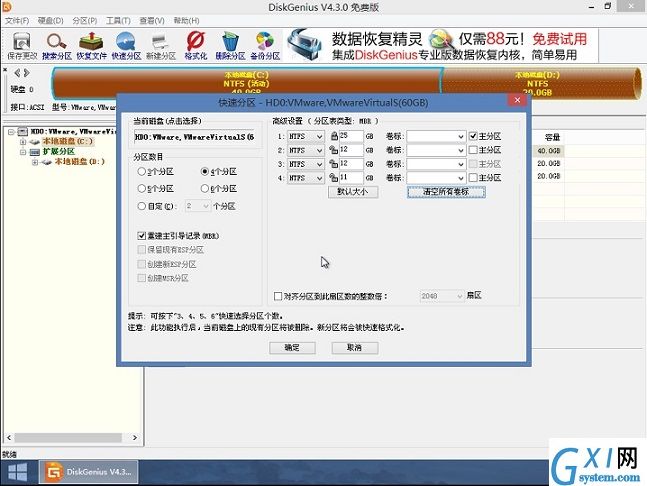Open the Disk (硬盘) menu
647x486 pixels.
point(51,21)
